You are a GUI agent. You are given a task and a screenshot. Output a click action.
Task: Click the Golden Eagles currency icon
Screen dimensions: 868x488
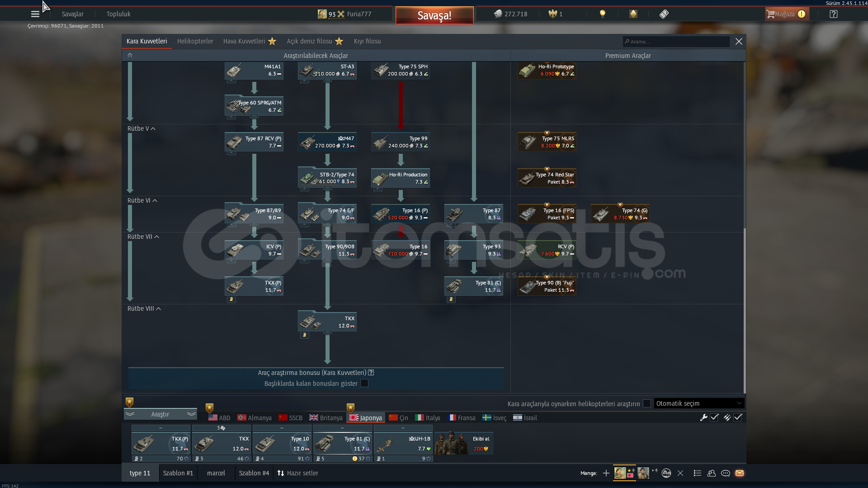pyautogui.click(x=552, y=14)
